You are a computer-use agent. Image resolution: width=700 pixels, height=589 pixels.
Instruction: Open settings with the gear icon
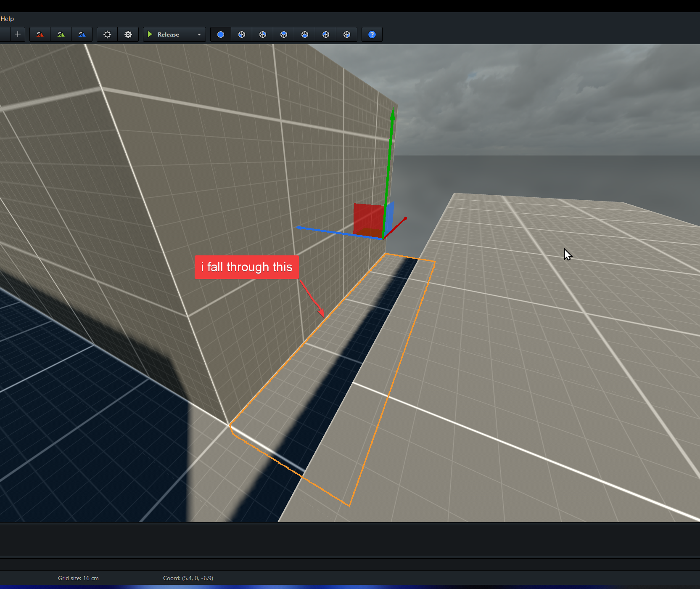(128, 34)
